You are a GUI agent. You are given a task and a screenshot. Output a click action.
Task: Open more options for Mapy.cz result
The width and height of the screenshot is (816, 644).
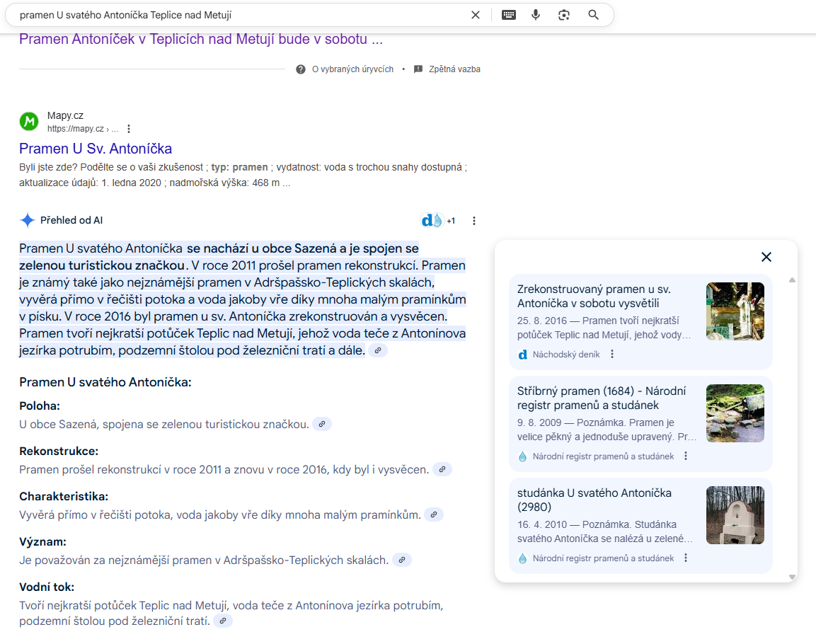click(129, 129)
